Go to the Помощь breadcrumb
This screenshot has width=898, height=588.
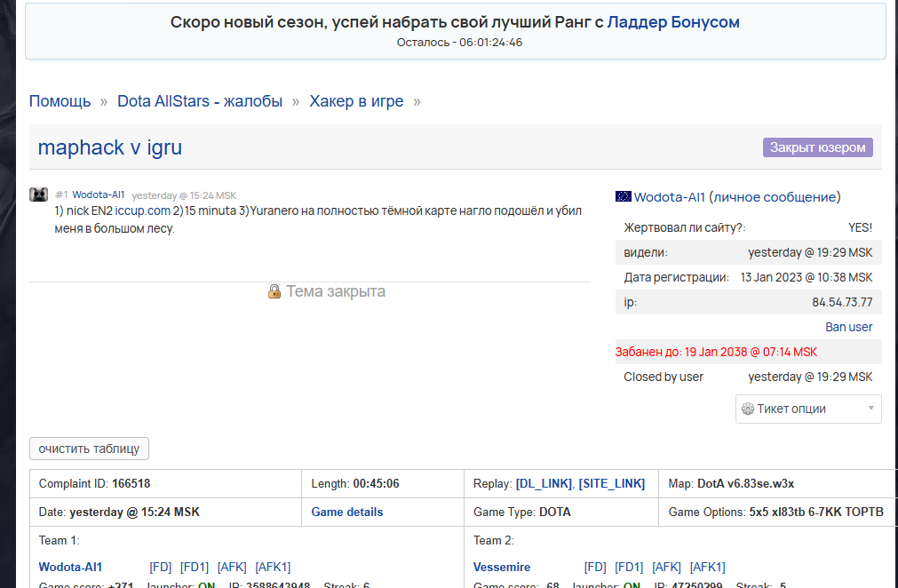pos(60,101)
